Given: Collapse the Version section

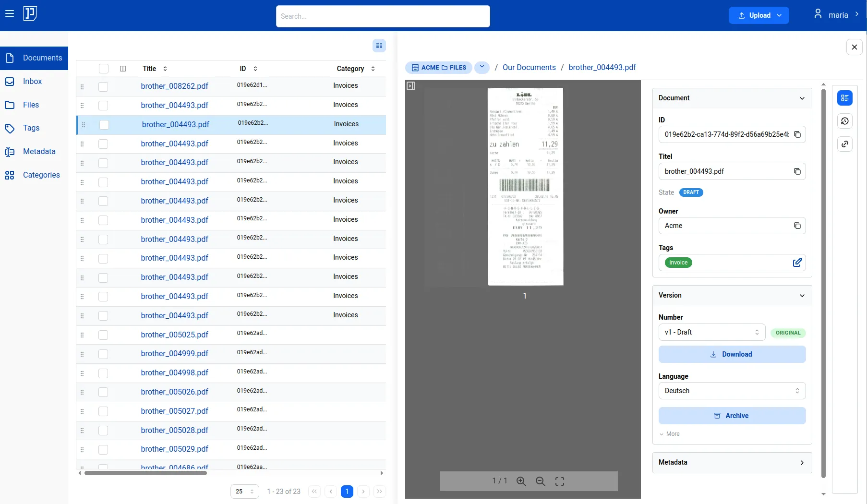Looking at the screenshot, I should coord(802,296).
